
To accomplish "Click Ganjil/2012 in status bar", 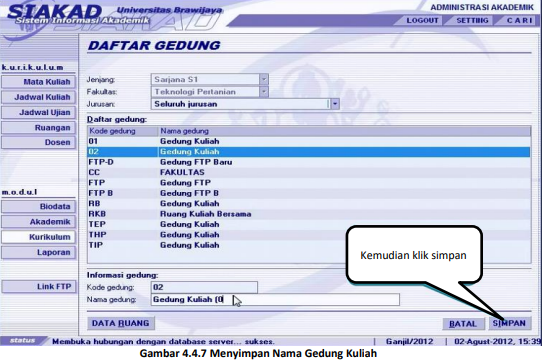I will (409, 341).
